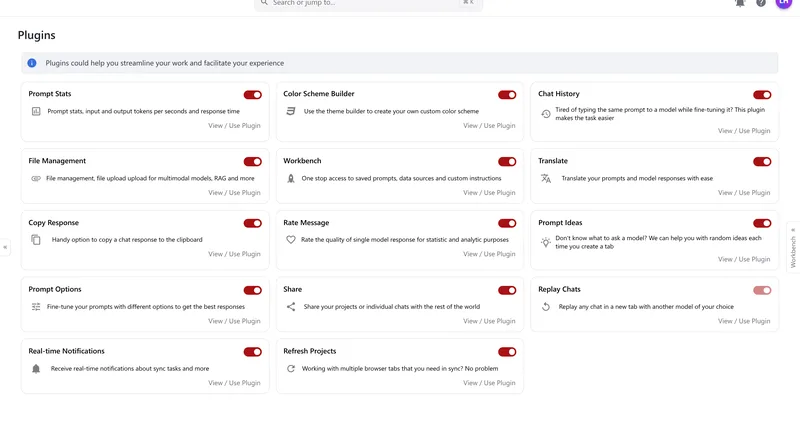
Task: Open View / Use Plugin for Prompt Ideas
Action: 744,260
